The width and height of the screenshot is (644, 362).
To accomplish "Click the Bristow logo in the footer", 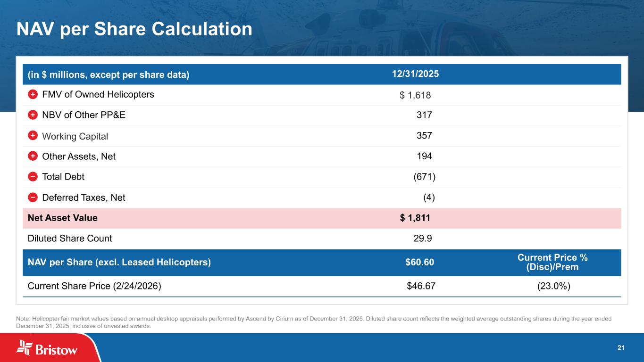I will coord(47,348).
